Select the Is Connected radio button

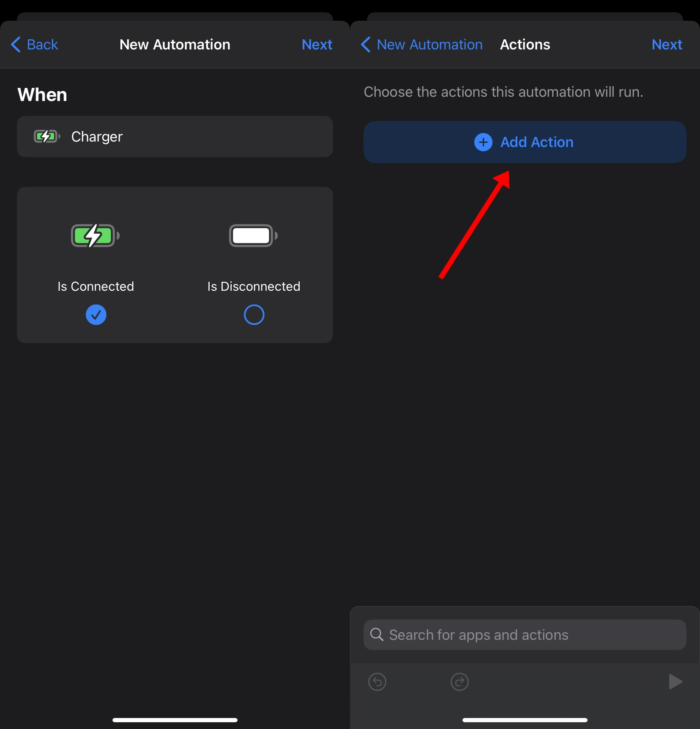point(96,315)
